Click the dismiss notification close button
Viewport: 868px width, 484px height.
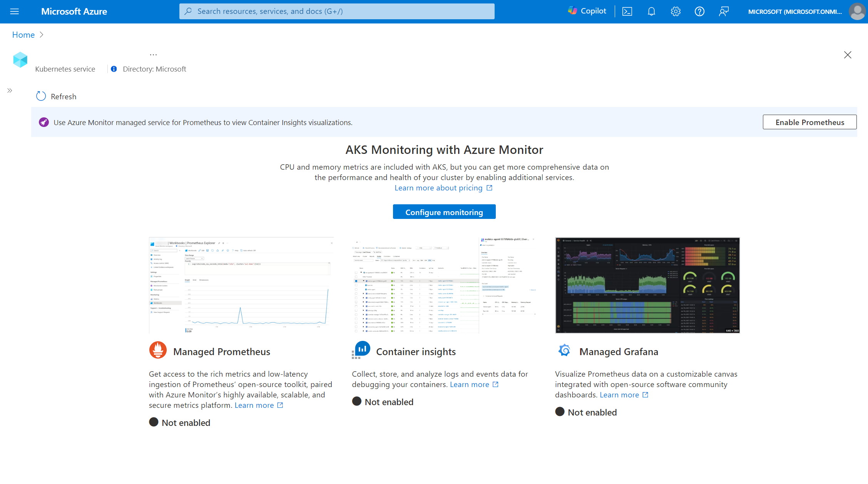[x=849, y=55]
